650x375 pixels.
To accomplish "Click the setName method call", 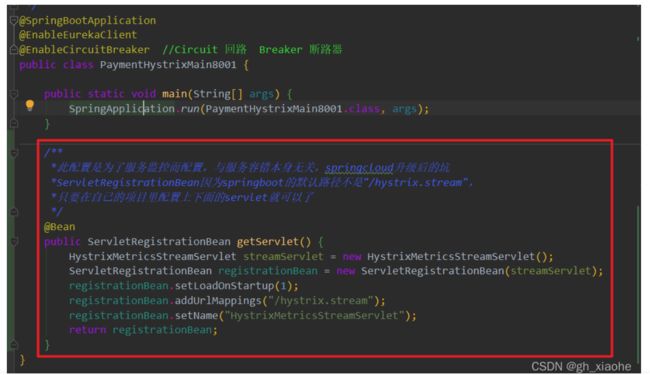I will click(x=196, y=316).
